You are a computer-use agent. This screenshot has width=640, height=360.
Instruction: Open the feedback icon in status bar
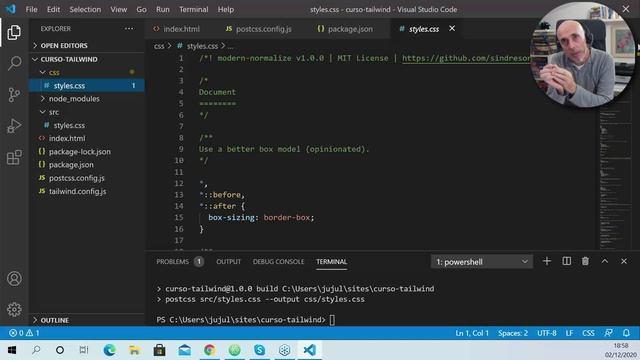click(608, 333)
